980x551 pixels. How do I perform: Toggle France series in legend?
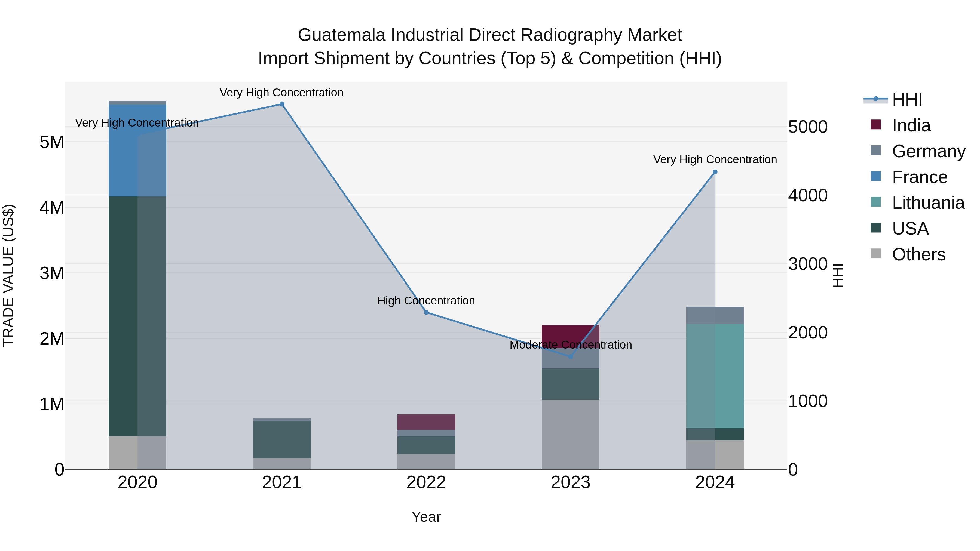coord(909,177)
